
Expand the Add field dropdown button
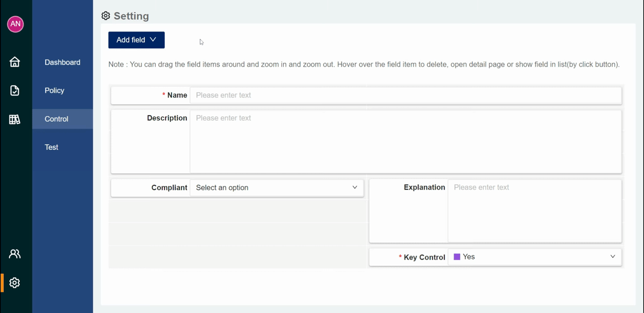click(x=136, y=40)
